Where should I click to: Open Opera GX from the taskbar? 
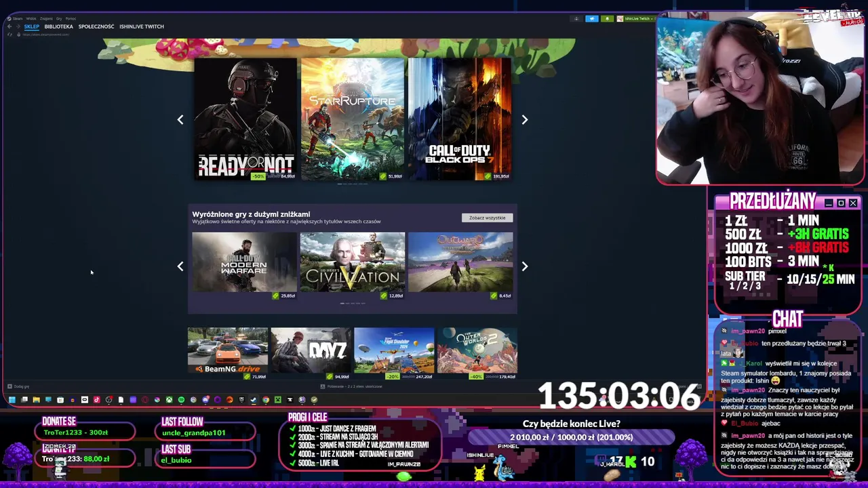(145, 400)
